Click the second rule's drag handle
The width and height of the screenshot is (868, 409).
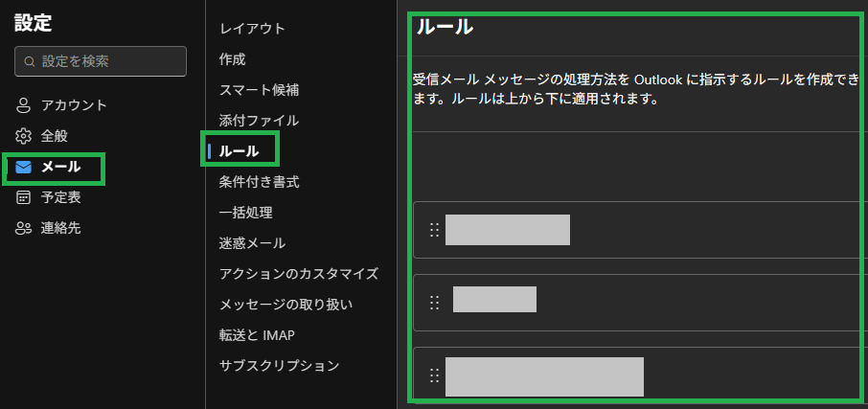pos(435,302)
